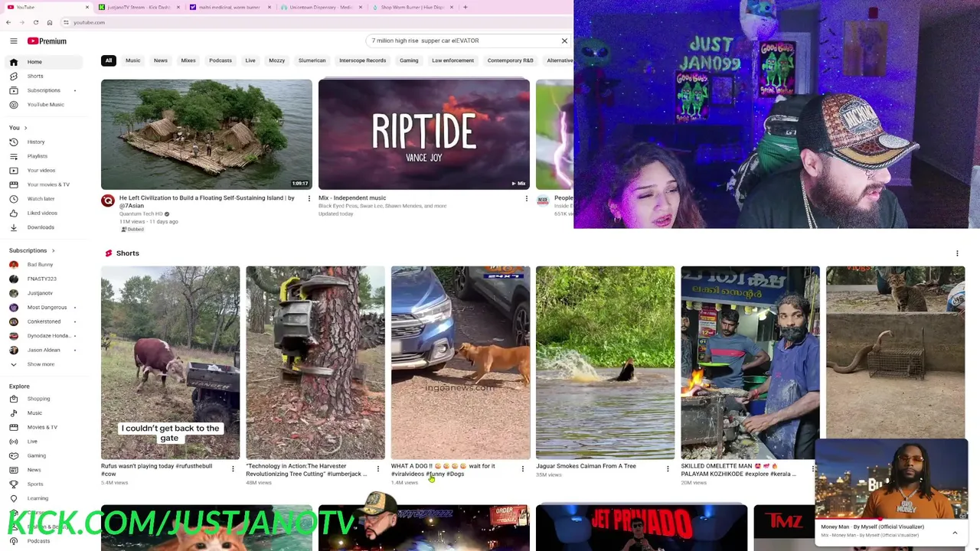
Task: Click the browser reload button
Action: point(35,22)
